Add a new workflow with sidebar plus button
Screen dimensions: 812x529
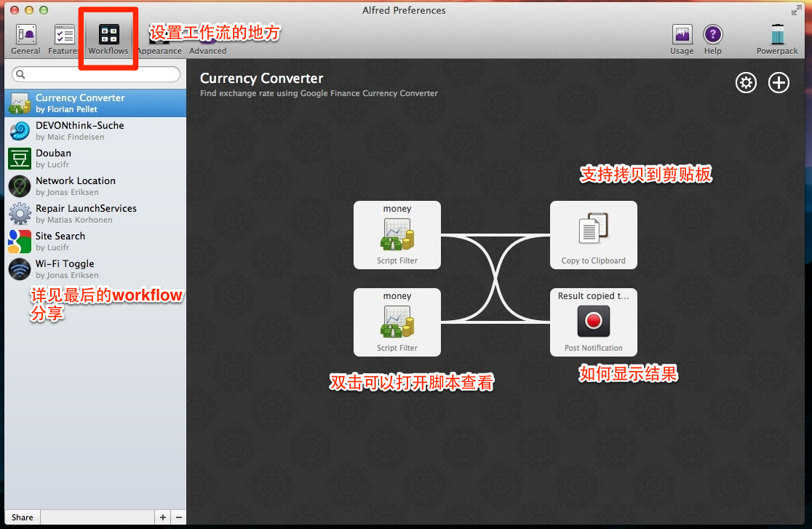tap(162, 517)
